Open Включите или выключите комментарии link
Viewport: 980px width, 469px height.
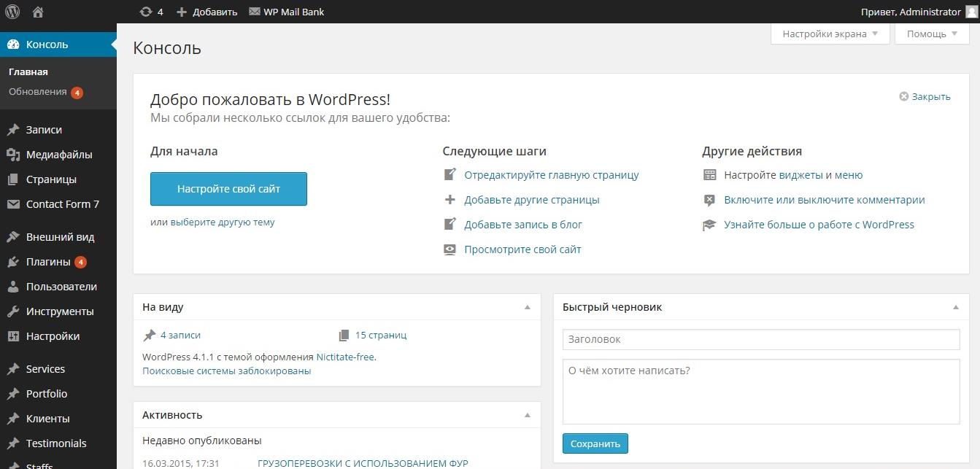pos(825,200)
